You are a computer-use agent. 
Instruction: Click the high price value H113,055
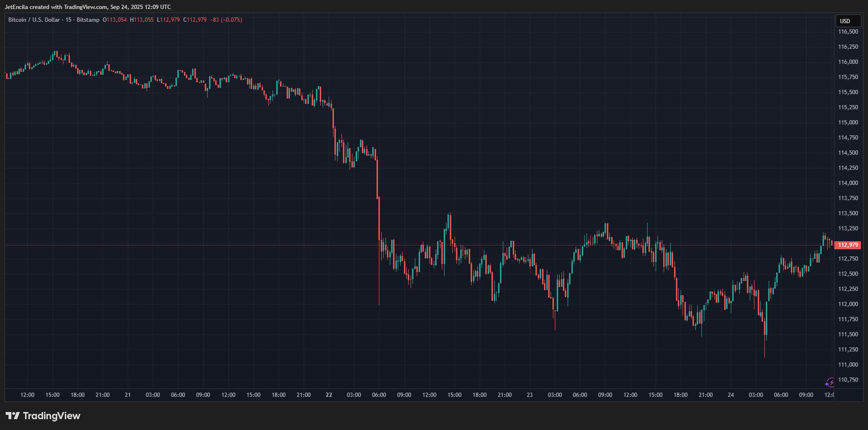coord(142,20)
